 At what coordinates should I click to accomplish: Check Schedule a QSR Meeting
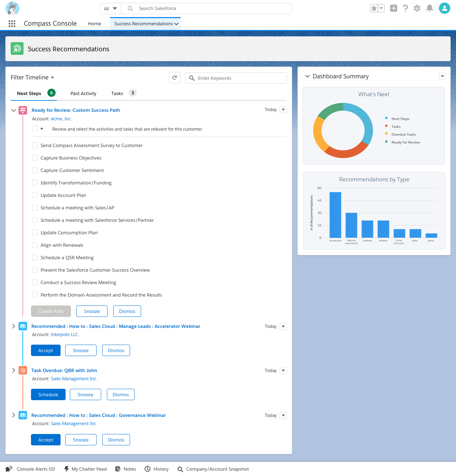pos(35,257)
